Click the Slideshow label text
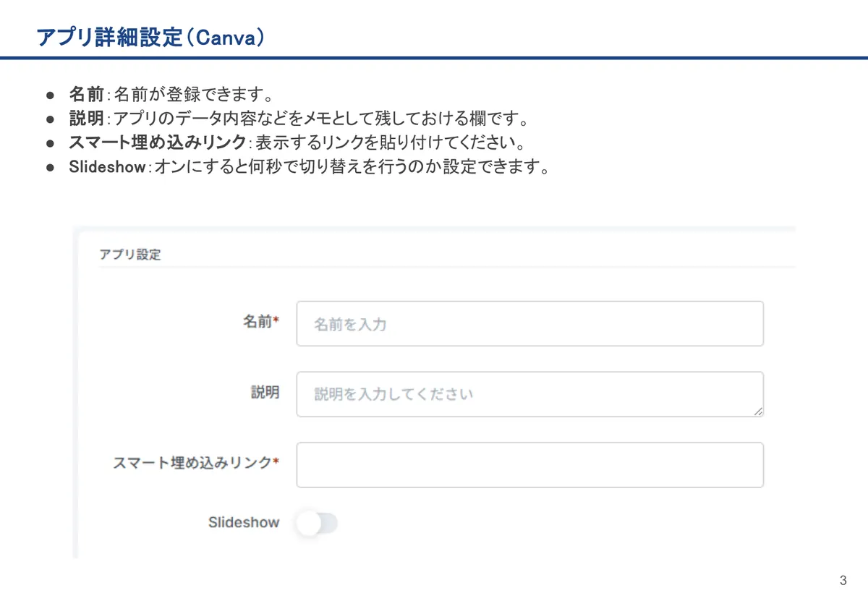 tap(244, 522)
